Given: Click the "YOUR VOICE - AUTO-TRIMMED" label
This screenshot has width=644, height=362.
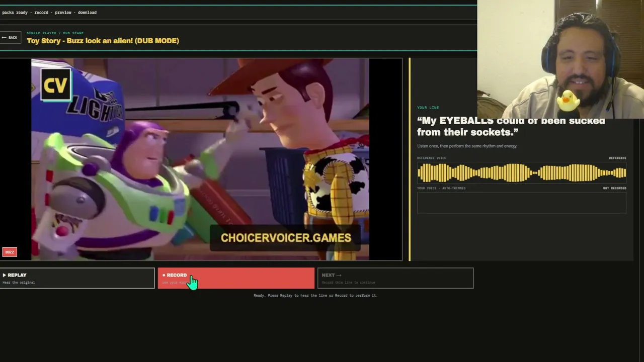Looking at the screenshot, I should (x=441, y=188).
